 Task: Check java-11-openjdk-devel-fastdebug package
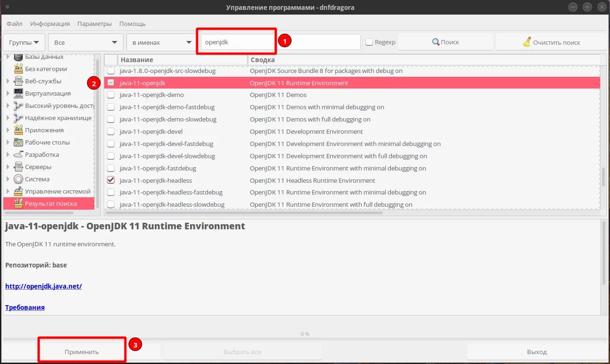coord(111,144)
